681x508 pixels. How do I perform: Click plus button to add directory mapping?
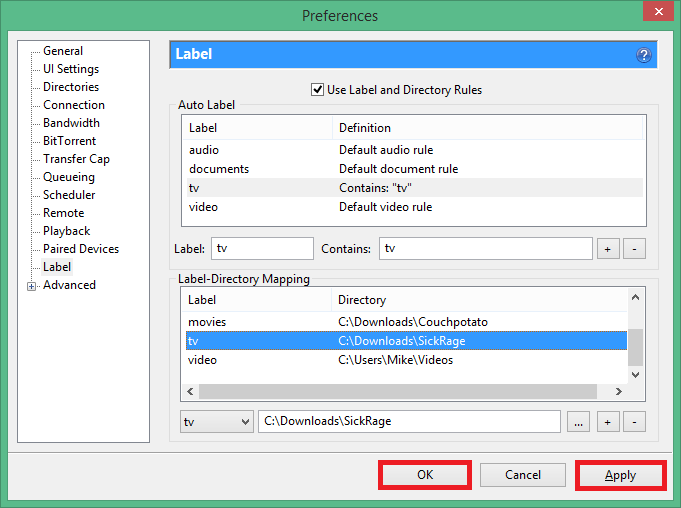tap(608, 422)
